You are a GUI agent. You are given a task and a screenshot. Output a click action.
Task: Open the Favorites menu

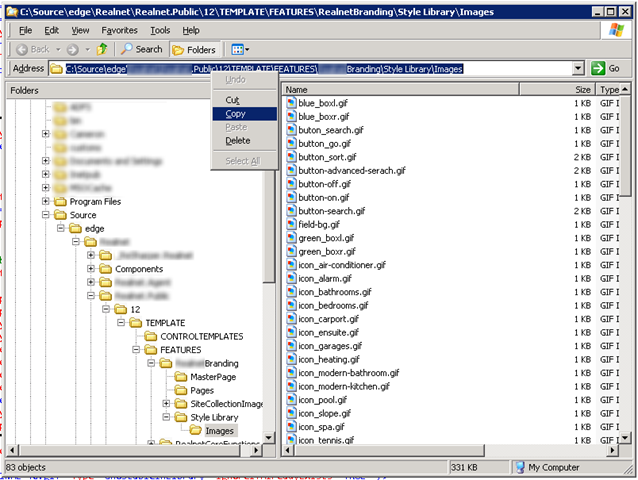[x=119, y=31]
